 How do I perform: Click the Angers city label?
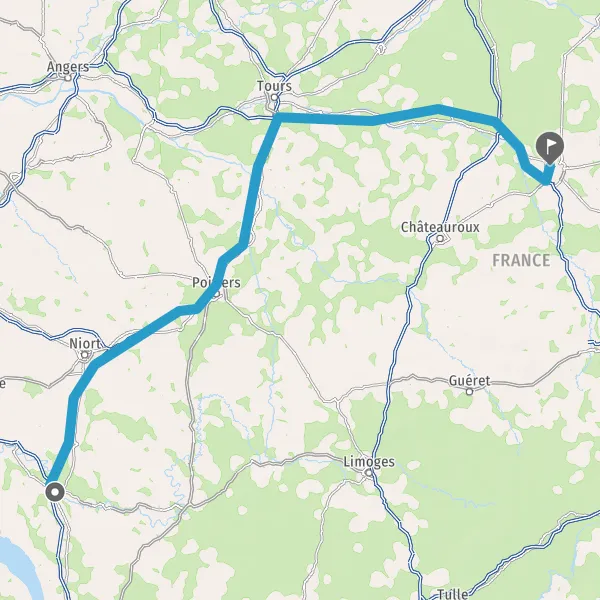click(x=68, y=67)
